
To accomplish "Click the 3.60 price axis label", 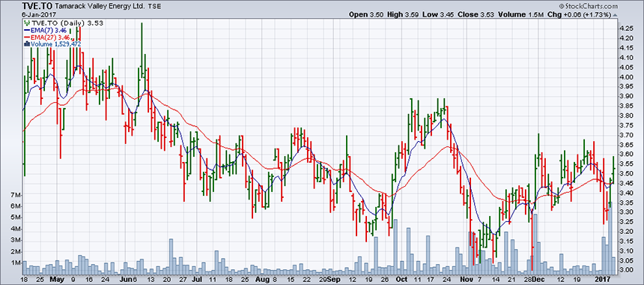I will click(x=626, y=154).
